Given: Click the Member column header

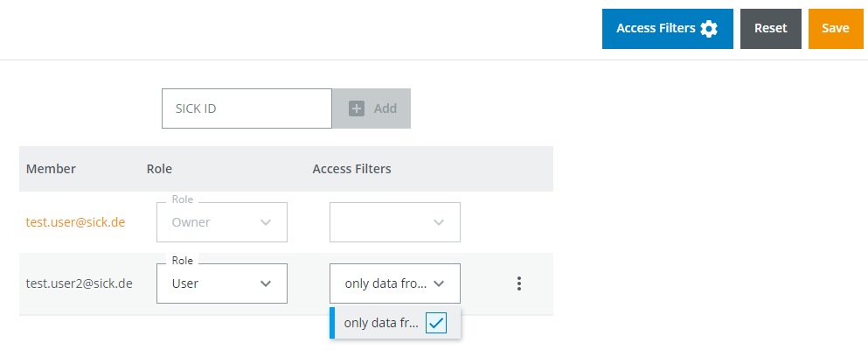Looking at the screenshot, I should [x=51, y=169].
